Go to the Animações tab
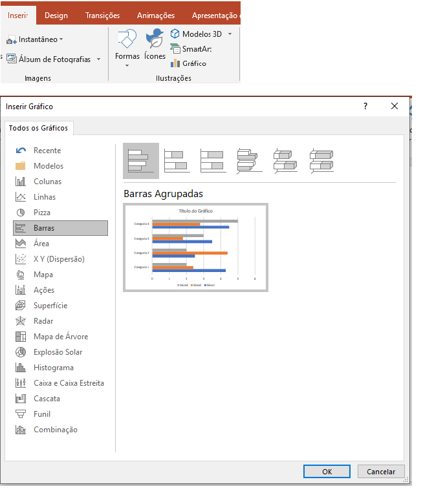The height and width of the screenshot is (504, 434). pos(156,16)
